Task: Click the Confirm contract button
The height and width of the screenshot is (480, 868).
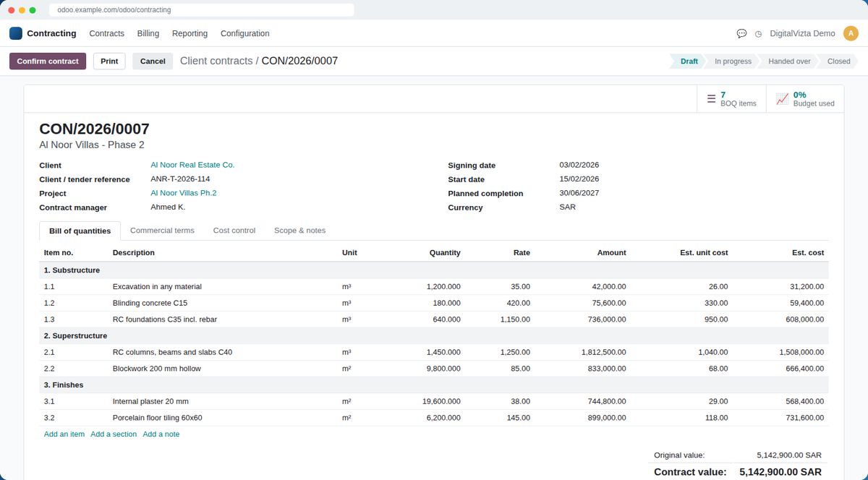Action: pos(48,61)
